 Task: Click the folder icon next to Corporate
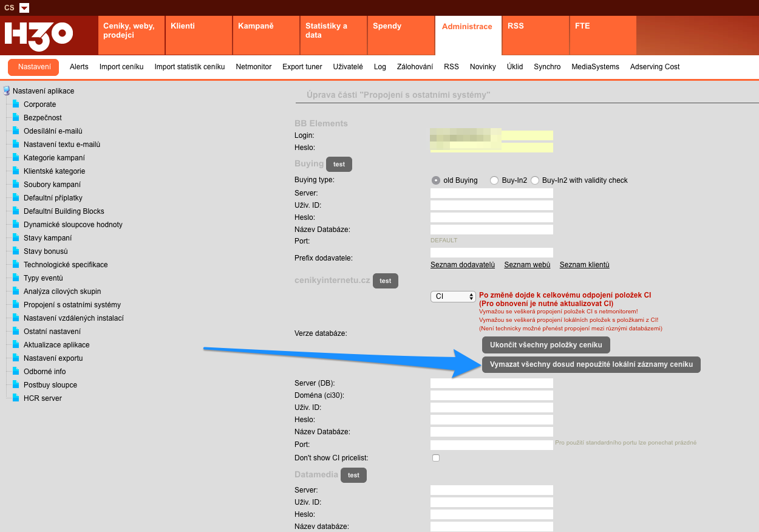point(16,104)
